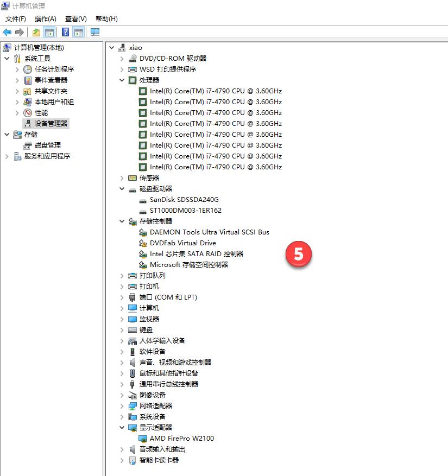448x476 pixels.
Task: Expand the DVD/CD-ROM 驱动器 category
Action: [x=122, y=59]
